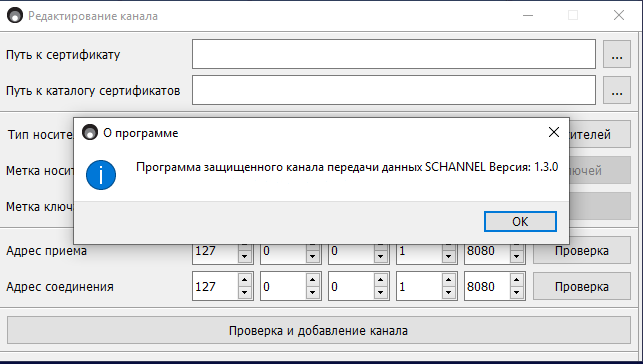Increase fourth octet of Адрес соединения
This screenshot has width=643, height=364.
(x=449, y=280)
